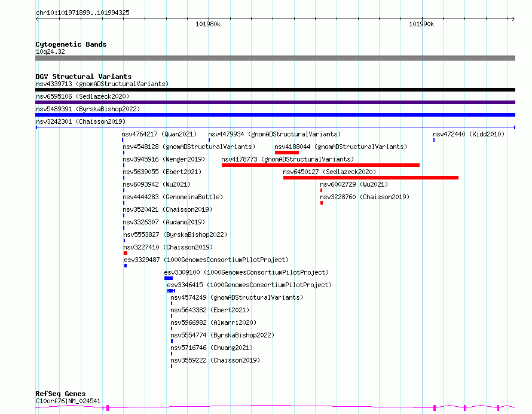
Task: Open the nsv3559222 Chaisson2019 label
Action: tap(215, 360)
